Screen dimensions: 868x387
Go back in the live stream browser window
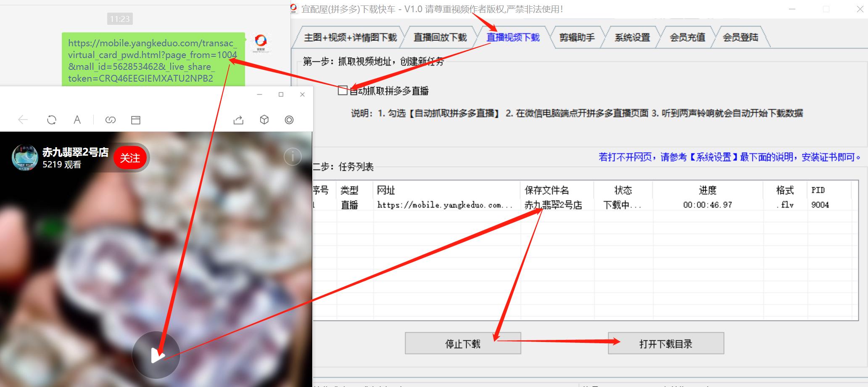23,120
